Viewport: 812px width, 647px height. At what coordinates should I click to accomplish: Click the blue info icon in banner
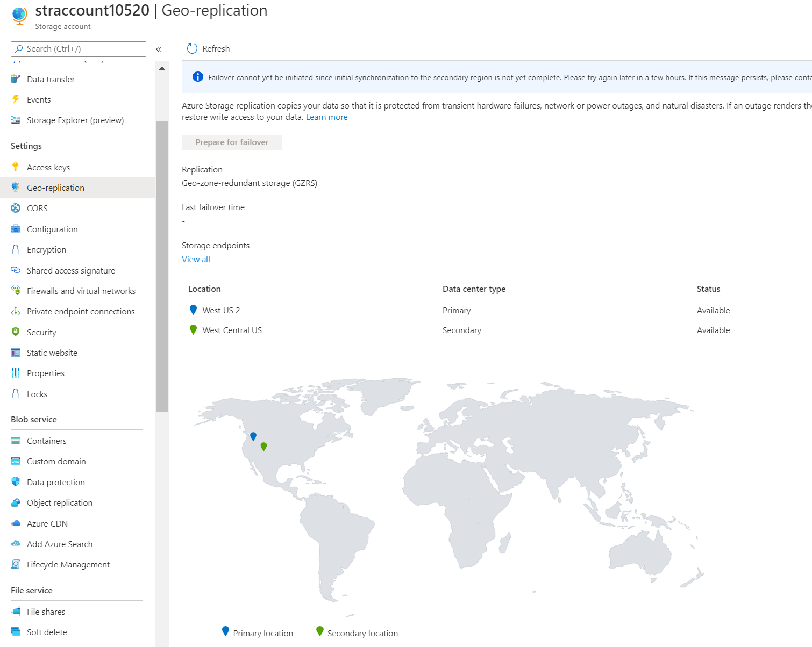click(x=198, y=77)
